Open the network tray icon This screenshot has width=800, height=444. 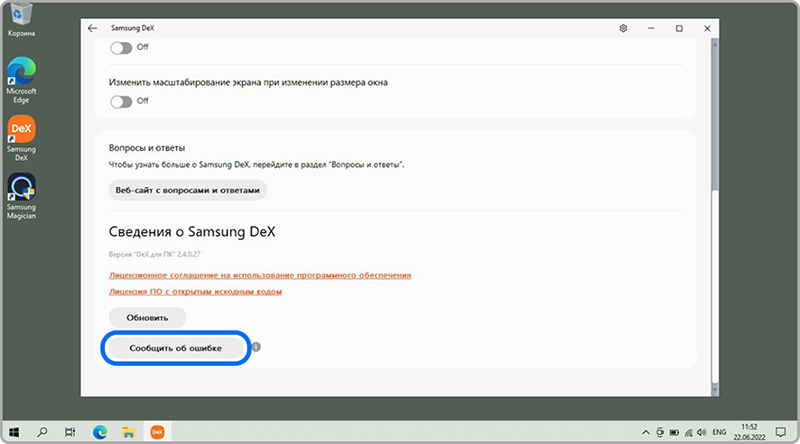click(688, 432)
